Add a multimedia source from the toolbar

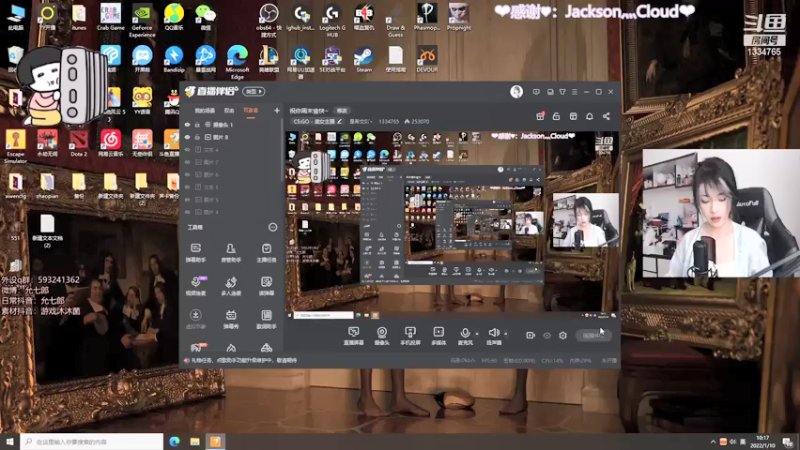coord(439,336)
